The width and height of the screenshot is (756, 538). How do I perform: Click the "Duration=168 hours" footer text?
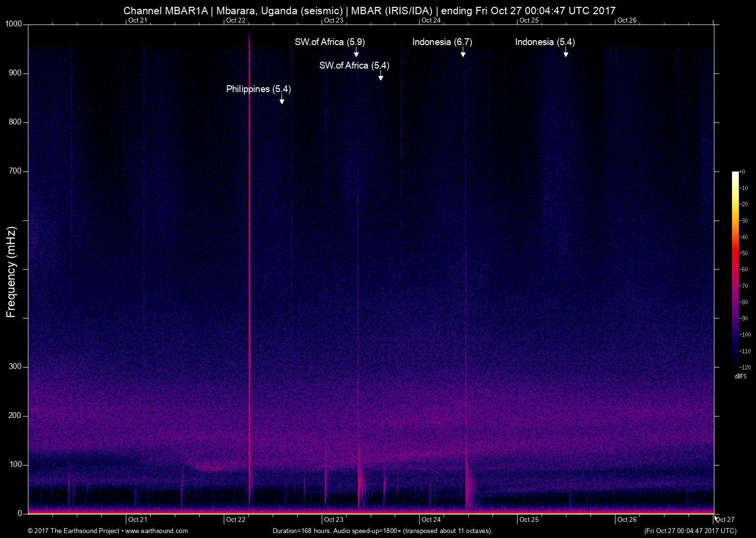(382, 531)
